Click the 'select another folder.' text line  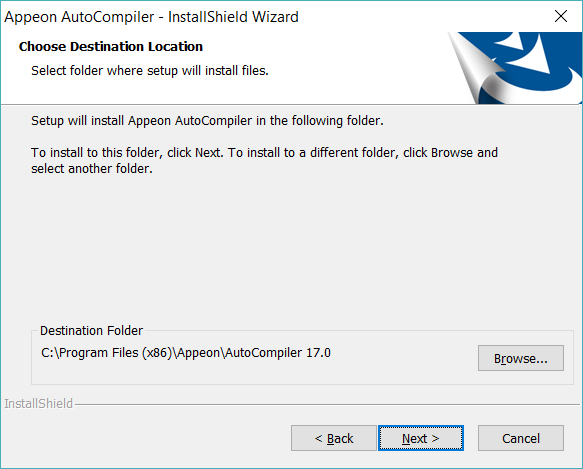point(92,168)
